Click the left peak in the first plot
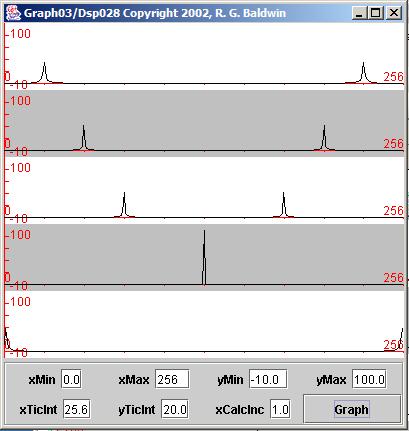This screenshot has height=431, width=409. [x=44, y=72]
